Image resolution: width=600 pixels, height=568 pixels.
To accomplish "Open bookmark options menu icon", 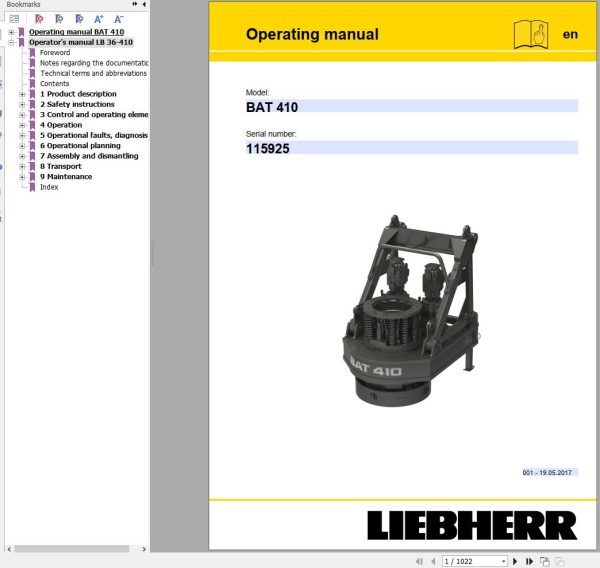I will tap(14, 19).
